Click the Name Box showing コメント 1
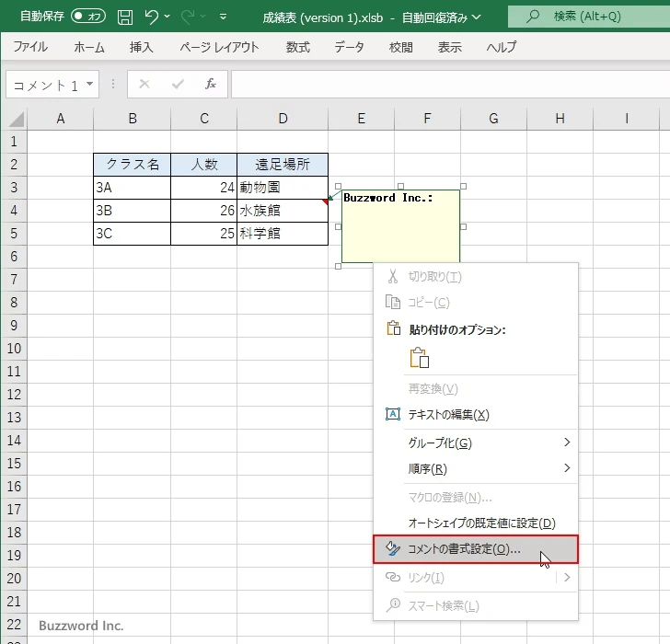Viewport: 670px width, 644px height. point(45,85)
